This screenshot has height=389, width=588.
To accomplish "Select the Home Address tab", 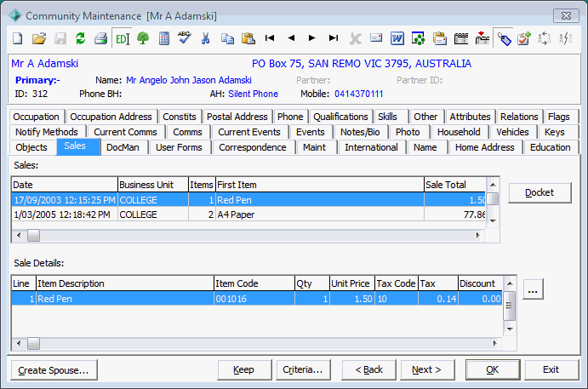I will pyautogui.click(x=484, y=147).
